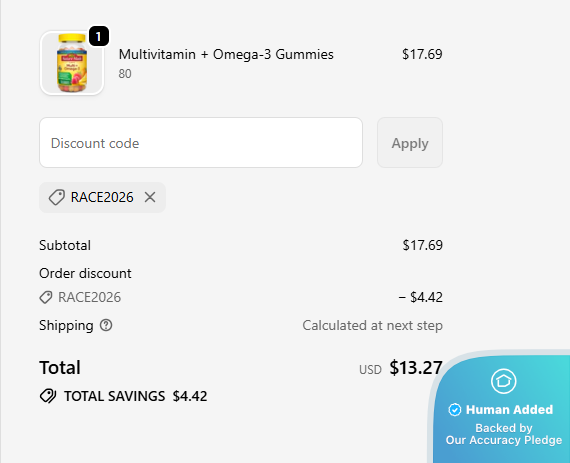
Task: Click the verified checkmark beside Human Added
Action: pos(455,410)
